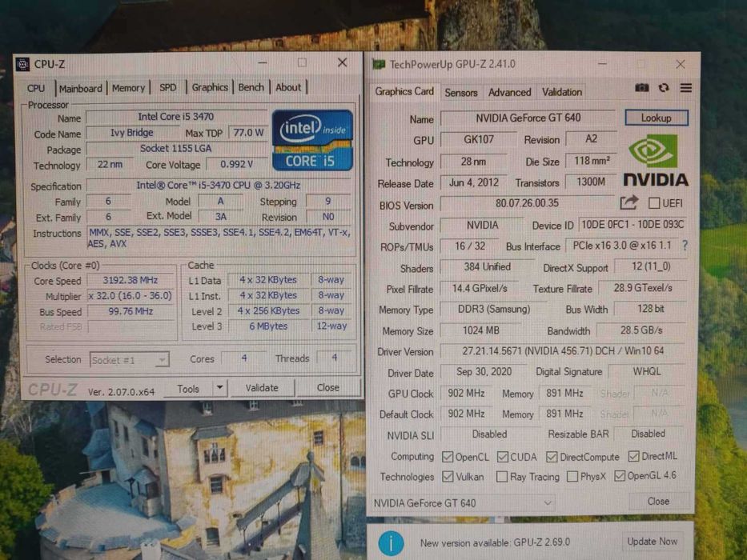The image size is (747, 560).
Task: Open the About tab in CPU-Z
Action: [288, 87]
